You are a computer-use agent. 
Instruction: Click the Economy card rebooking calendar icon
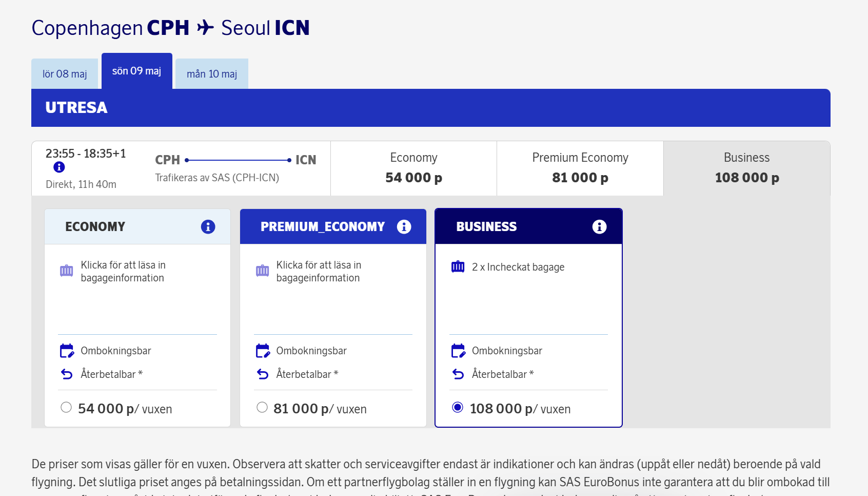coord(67,351)
